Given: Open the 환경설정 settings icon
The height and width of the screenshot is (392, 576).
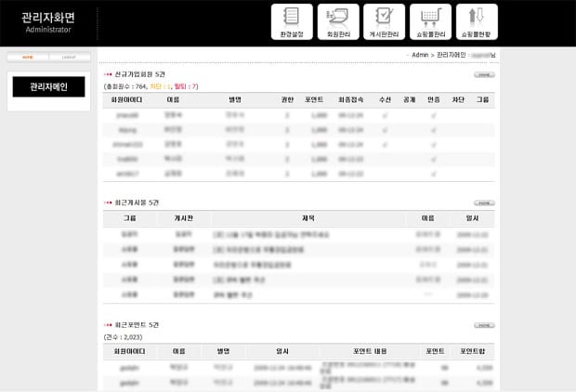Looking at the screenshot, I should pyautogui.click(x=292, y=21).
